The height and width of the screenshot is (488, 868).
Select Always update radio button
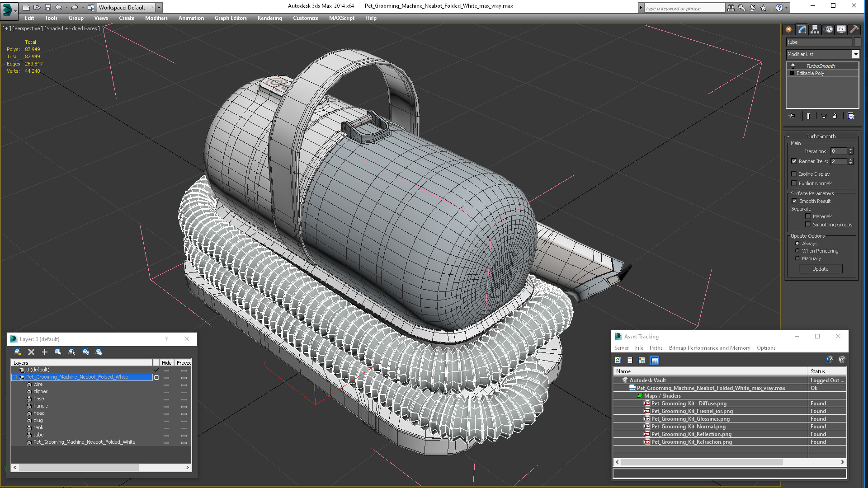coord(797,244)
